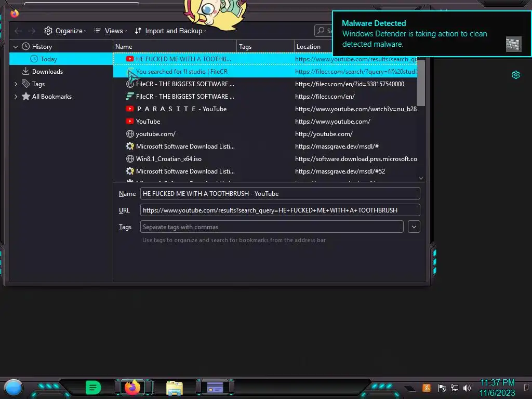Image resolution: width=532 pixels, height=399 pixels.
Task: Click the Name text field
Action: click(x=280, y=193)
